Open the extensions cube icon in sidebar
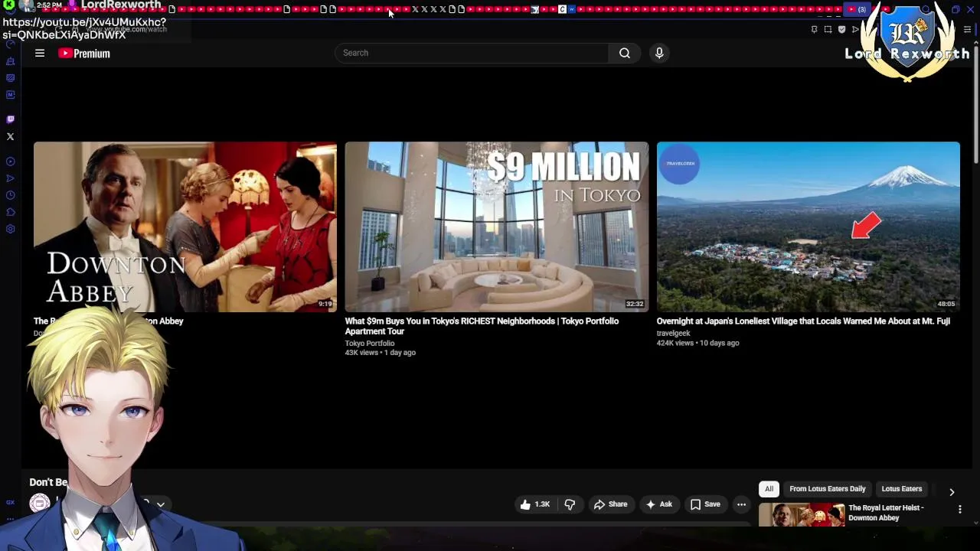This screenshot has height=551, width=980. pyautogui.click(x=10, y=212)
